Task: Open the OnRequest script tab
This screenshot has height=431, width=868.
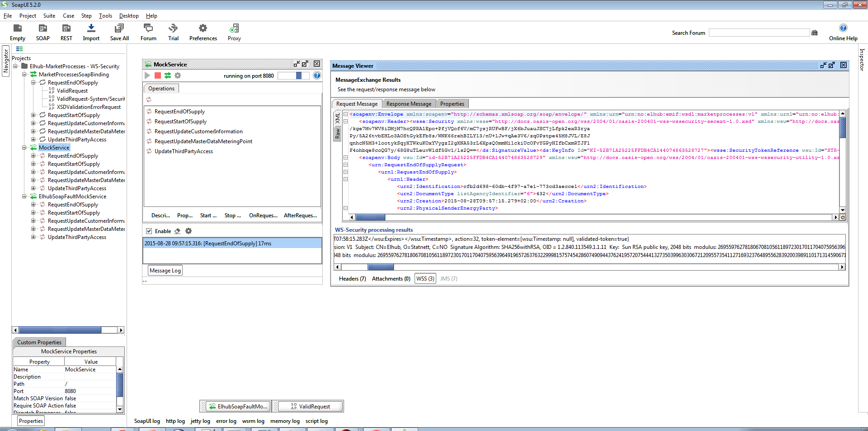Action: 263,215
